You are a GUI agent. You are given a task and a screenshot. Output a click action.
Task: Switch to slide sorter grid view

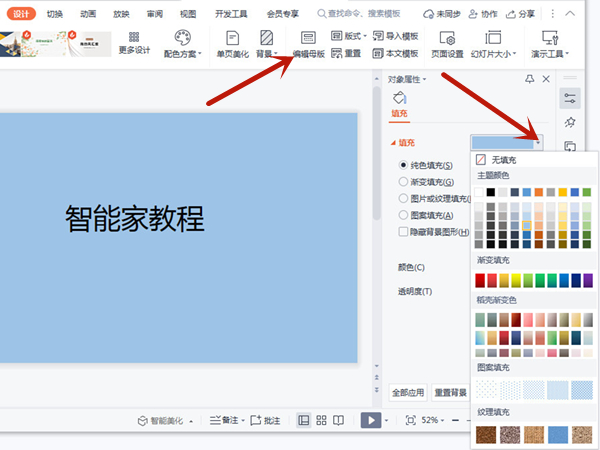(321, 420)
